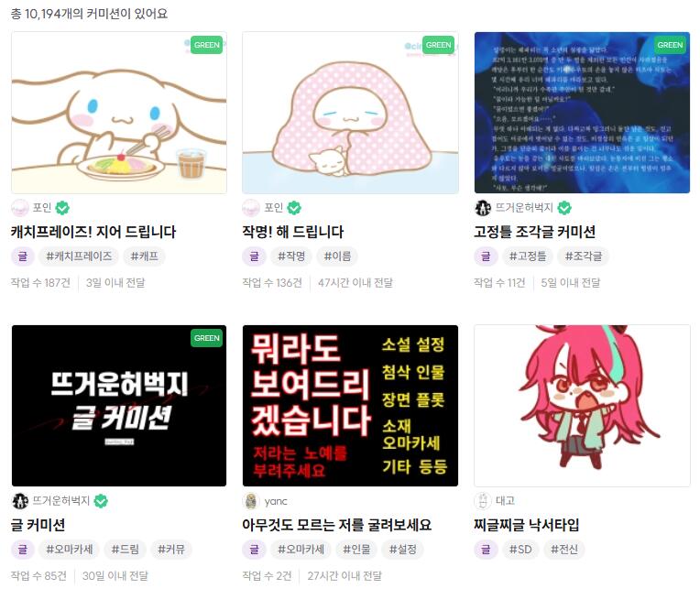The width and height of the screenshot is (700, 589).
Task: Select the #캐치프레이즈 tag
Action: [x=79, y=256]
